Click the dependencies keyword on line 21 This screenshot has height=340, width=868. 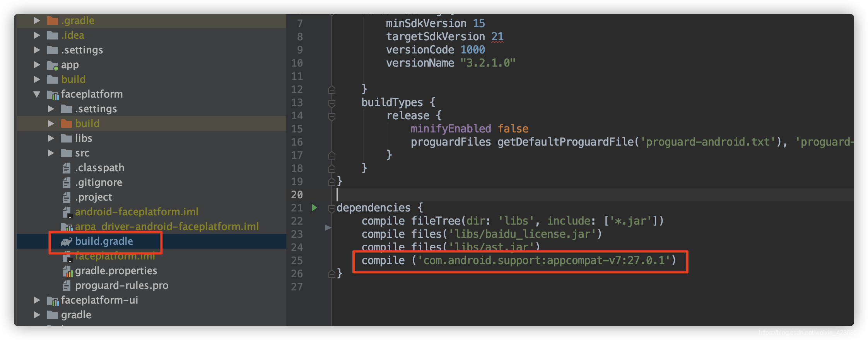pos(373,208)
